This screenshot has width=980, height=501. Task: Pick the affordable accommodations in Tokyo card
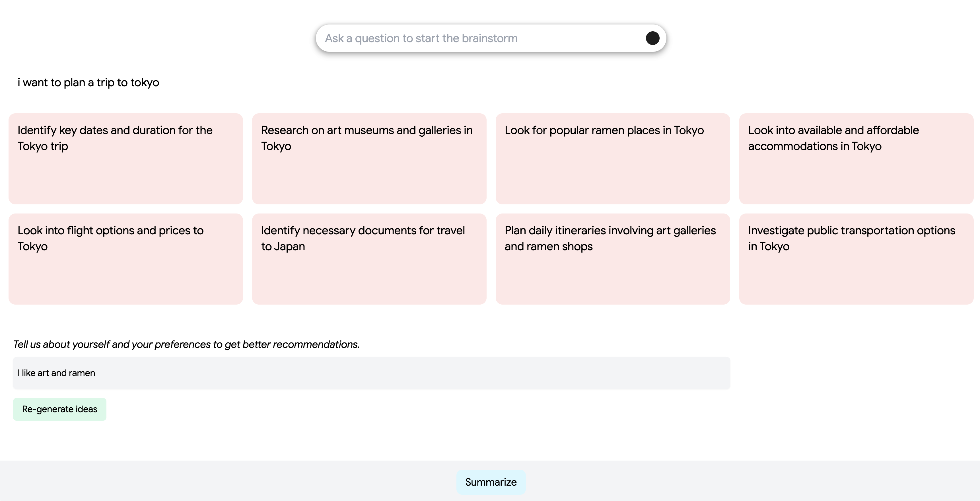tap(856, 158)
